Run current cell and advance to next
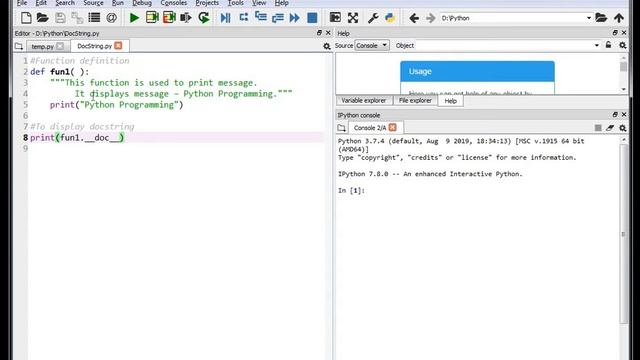Viewport: 640px width, 360px height. (x=169, y=18)
